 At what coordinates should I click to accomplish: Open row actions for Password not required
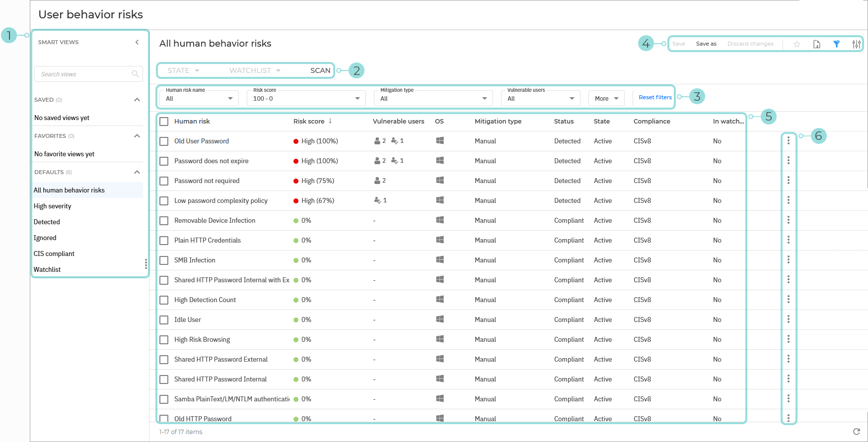click(789, 181)
